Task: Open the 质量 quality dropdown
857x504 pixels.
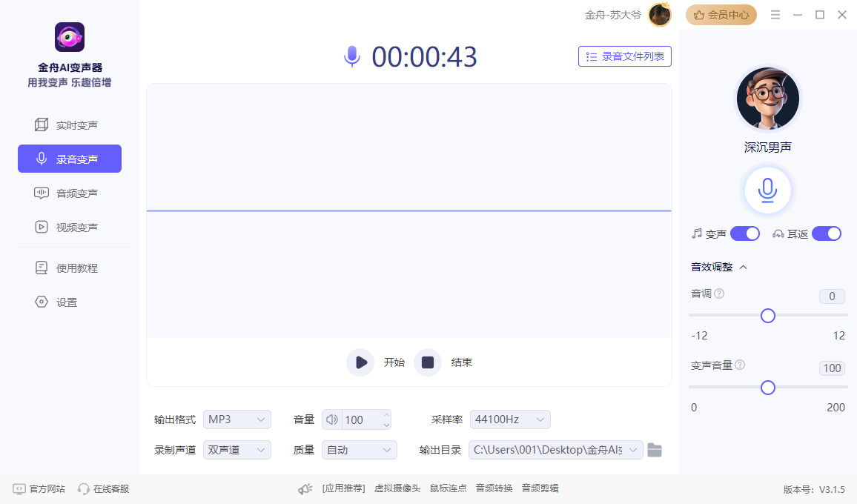Action: pyautogui.click(x=359, y=449)
